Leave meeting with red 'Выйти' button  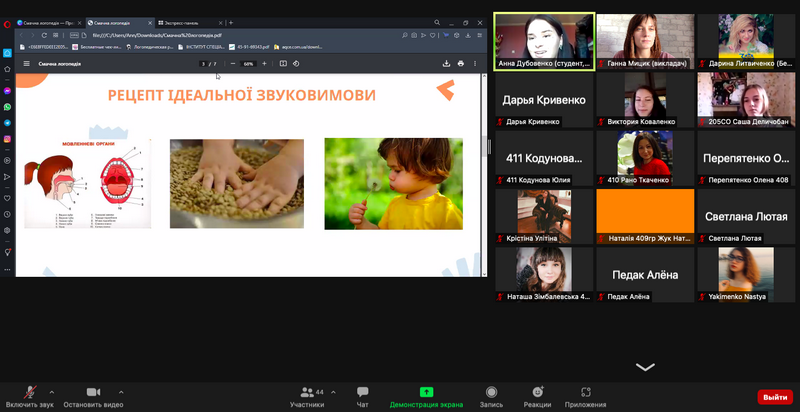pyautogui.click(x=775, y=397)
